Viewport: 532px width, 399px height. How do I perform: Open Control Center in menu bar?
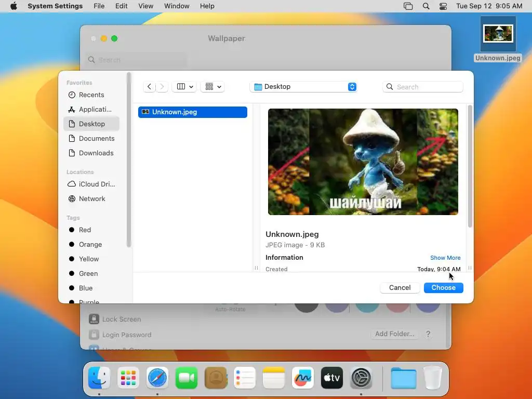pyautogui.click(x=443, y=6)
